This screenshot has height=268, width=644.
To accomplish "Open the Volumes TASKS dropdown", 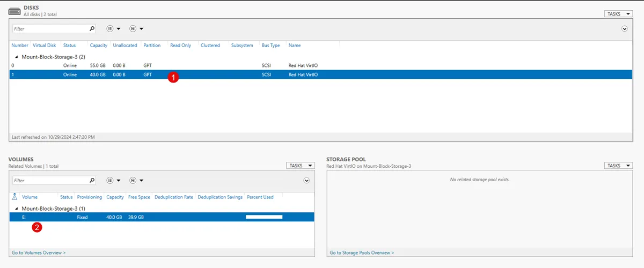I will pos(301,166).
